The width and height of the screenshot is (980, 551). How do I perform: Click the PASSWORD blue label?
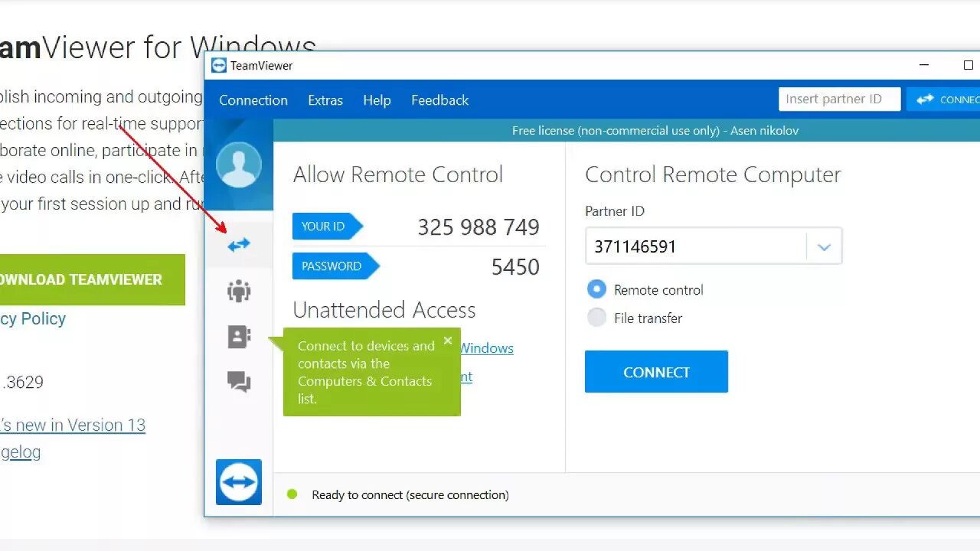click(335, 266)
